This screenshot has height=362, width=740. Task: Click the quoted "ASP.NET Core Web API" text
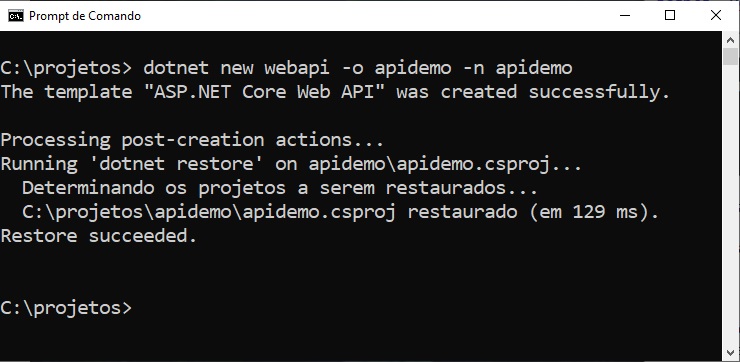(264, 92)
